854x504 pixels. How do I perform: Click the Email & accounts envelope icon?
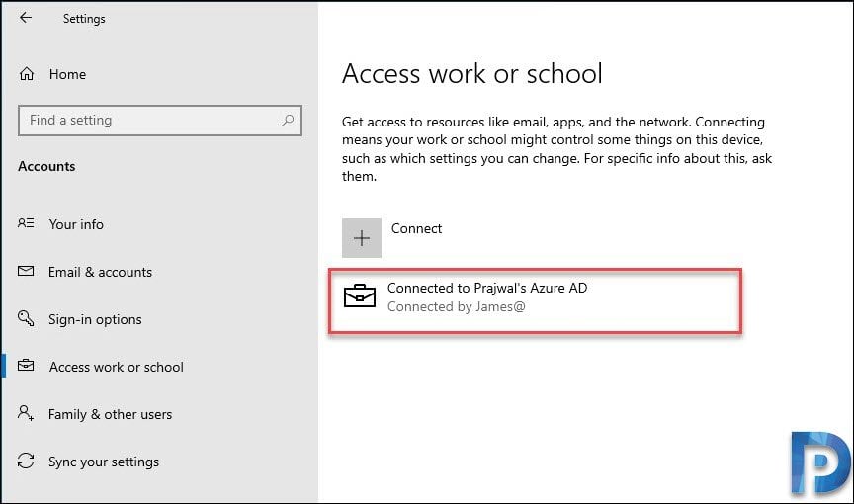pyautogui.click(x=26, y=271)
